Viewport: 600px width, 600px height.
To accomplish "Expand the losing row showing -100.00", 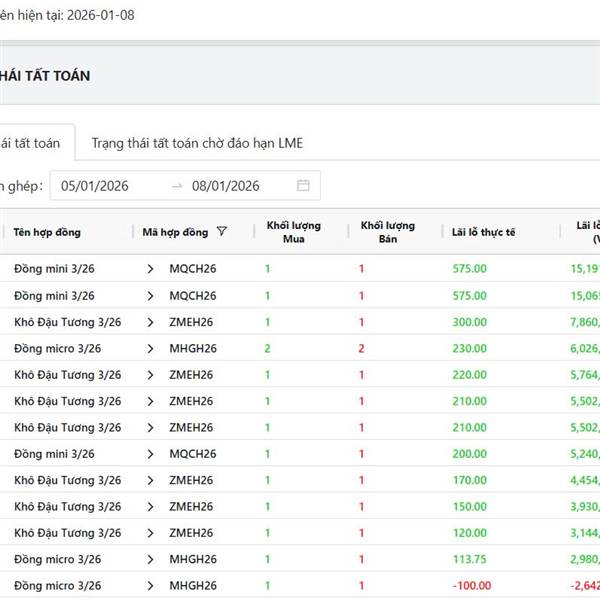I will click(x=150, y=585).
